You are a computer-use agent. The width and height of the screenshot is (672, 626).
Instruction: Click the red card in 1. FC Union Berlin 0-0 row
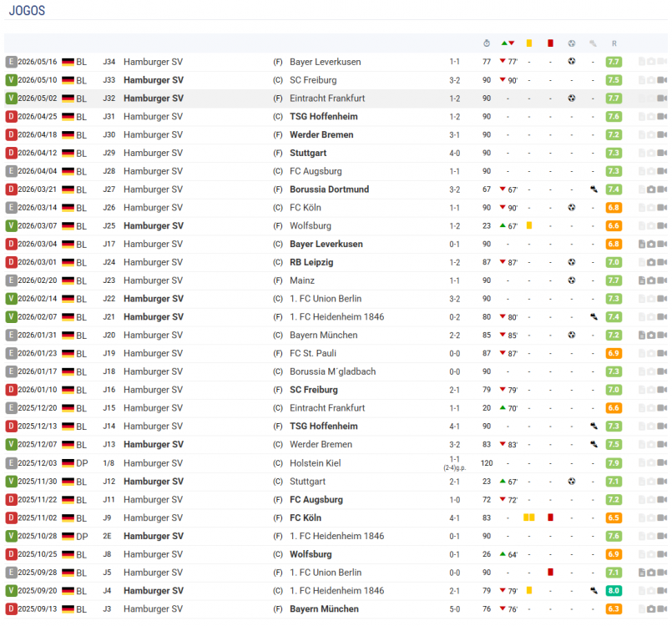pos(550,572)
